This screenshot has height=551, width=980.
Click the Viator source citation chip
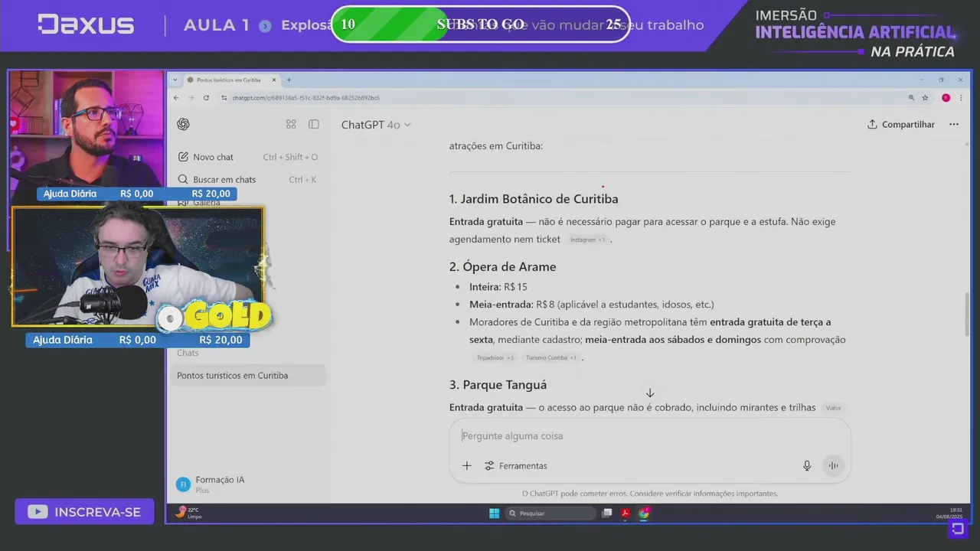[833, 408]
